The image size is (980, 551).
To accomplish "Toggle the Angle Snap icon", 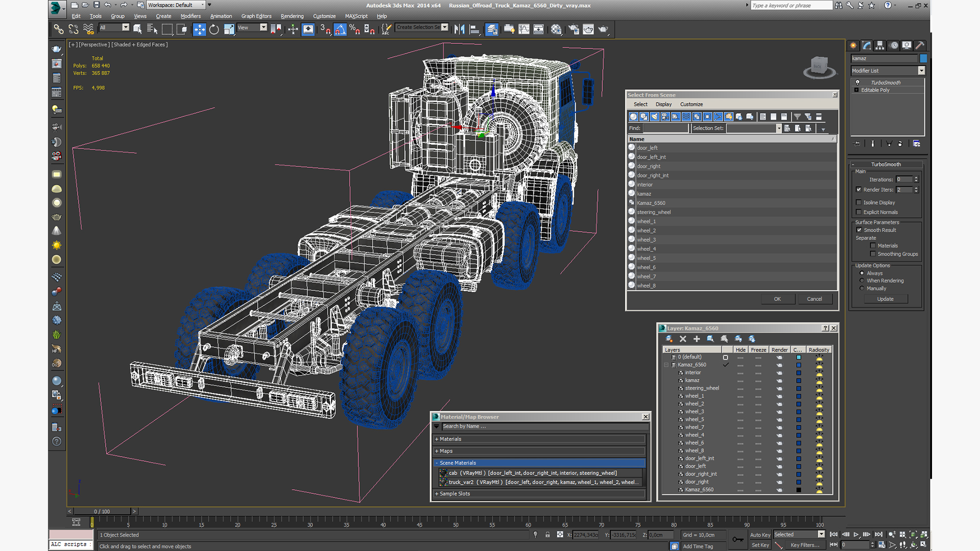I will (340, 29).
